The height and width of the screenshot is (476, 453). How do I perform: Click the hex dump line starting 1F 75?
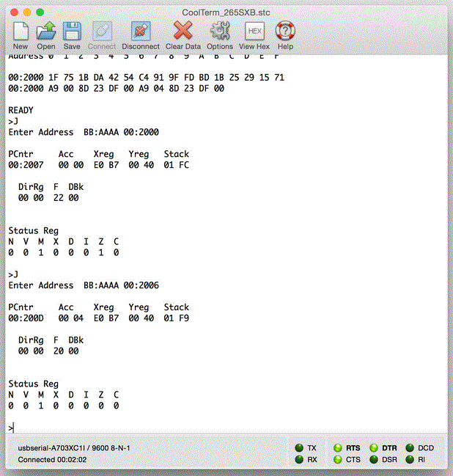(147, 78)
